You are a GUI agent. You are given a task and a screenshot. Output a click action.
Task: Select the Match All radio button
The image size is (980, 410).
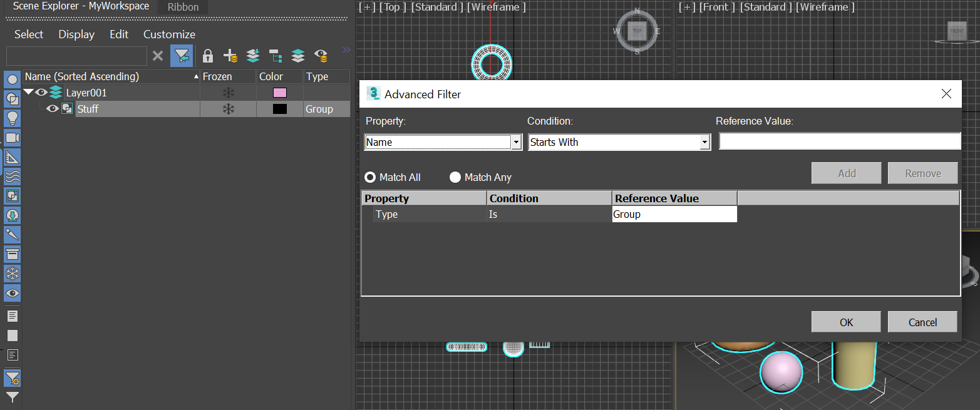pos(370,177)
